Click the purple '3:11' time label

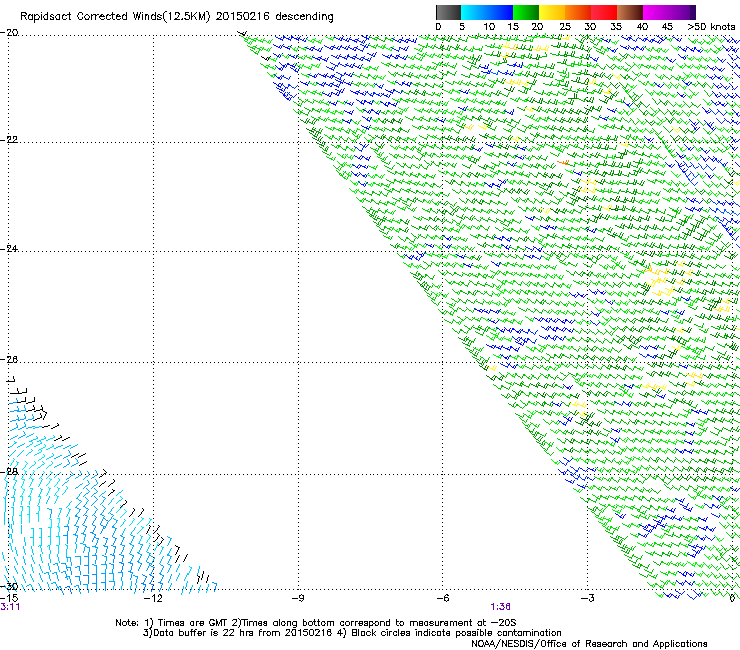10,607
